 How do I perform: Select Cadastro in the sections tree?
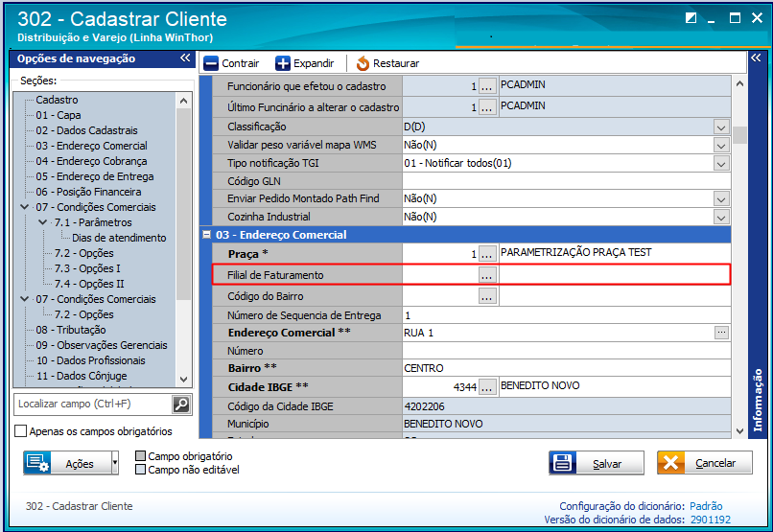pos(57,100)
